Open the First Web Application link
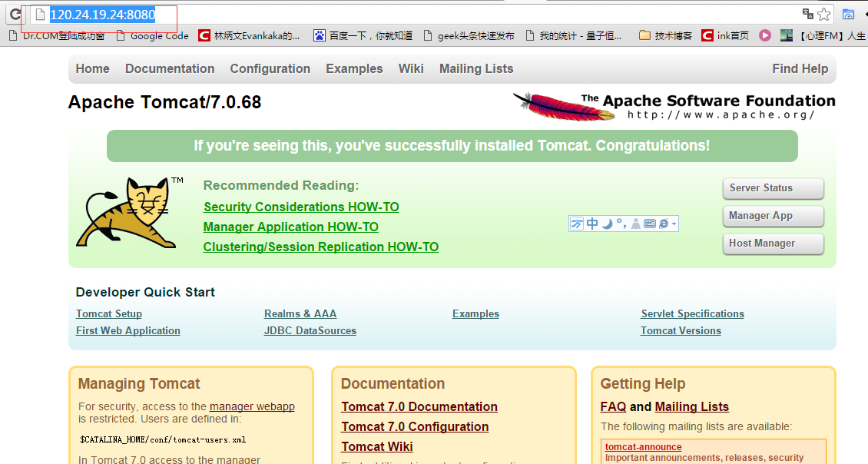This screenshot has height=464, width=868. (128, 330)
